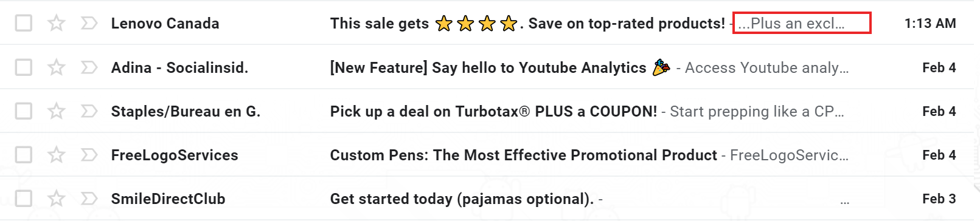Mark Staples/Bureau email as important
The image size is (980, 221).
pos(89,111)
